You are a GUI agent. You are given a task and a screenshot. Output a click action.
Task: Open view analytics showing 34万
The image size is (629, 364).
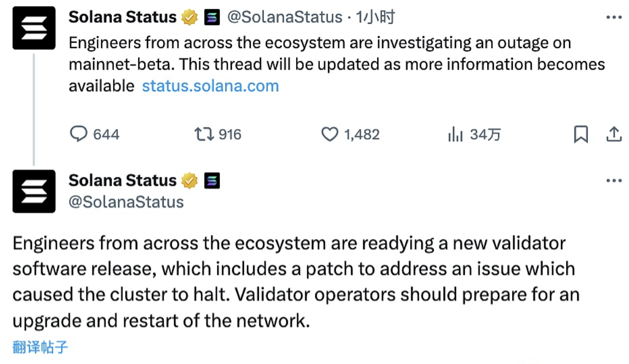(x=456, y=134)
